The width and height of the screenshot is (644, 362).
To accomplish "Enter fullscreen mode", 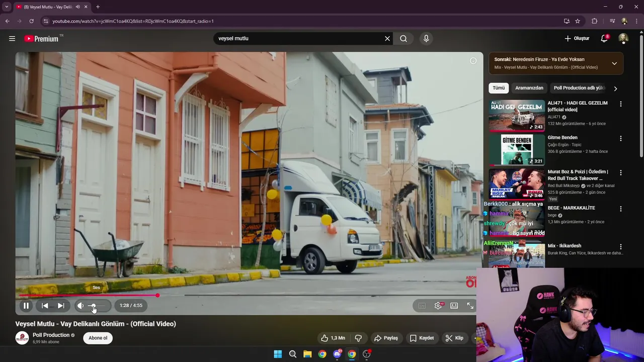I will pos(470,305).
